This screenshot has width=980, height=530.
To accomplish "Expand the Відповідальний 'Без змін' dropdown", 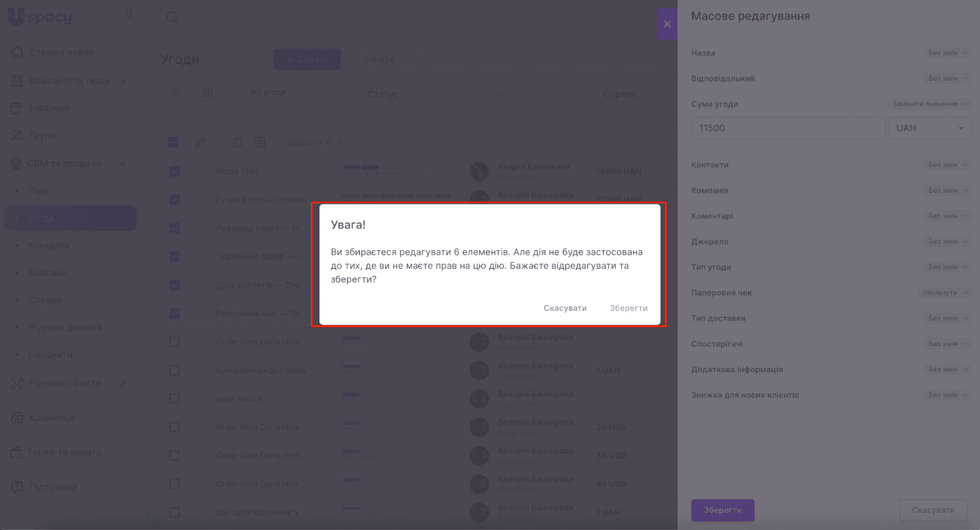I will point(947,78).
